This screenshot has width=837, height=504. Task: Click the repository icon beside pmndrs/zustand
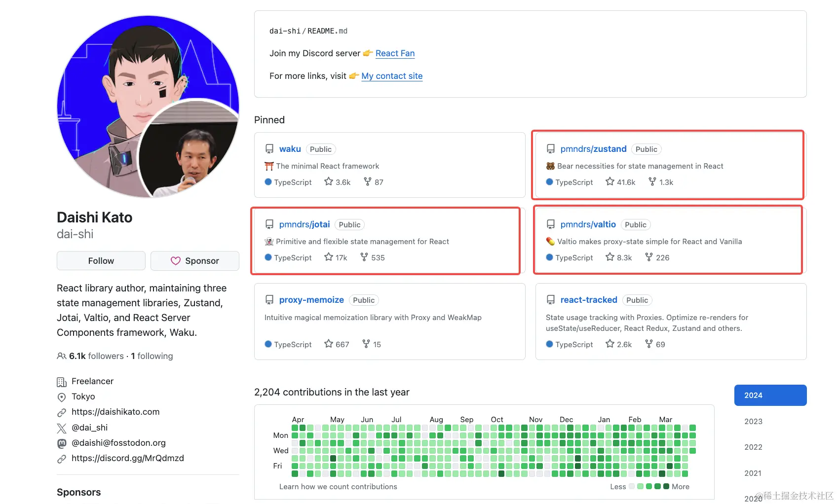551,149
